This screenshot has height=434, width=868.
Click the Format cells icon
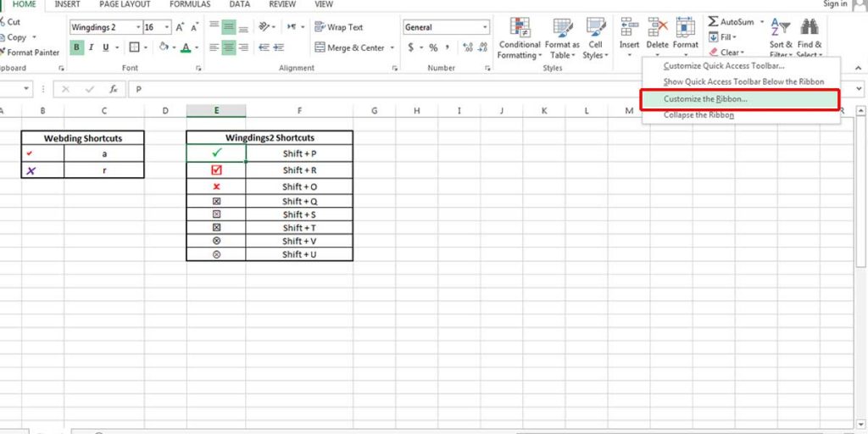click(x=685, y=28)
